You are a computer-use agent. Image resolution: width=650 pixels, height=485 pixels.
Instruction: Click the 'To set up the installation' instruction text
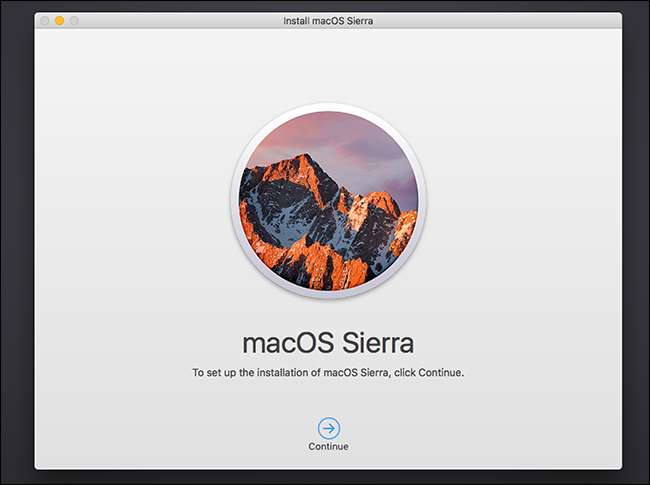tap(328, 372)
